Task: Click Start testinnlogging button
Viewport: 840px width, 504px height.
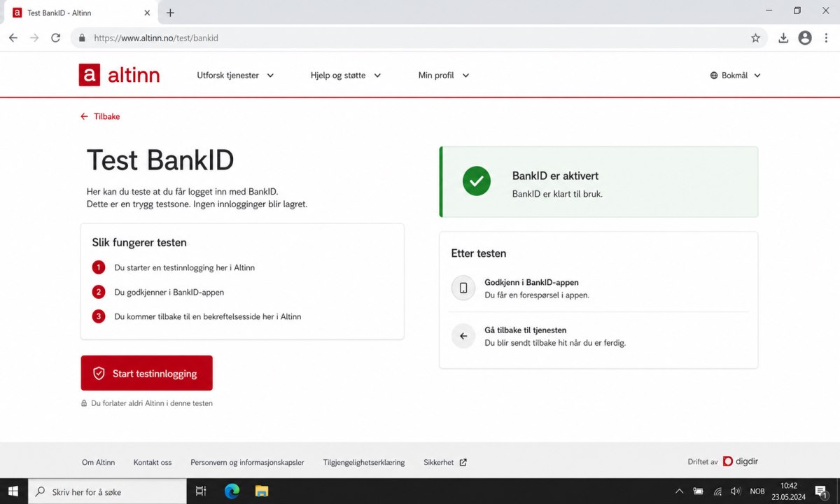Action: click(147, 373)
